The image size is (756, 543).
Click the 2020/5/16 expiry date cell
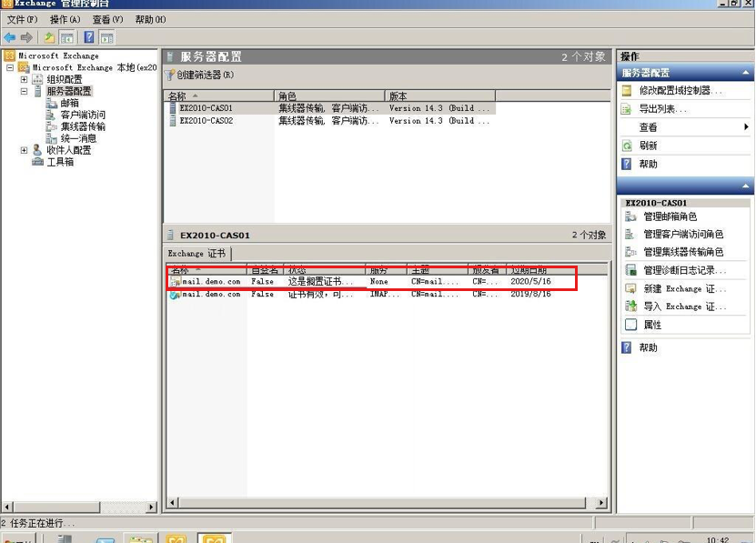530,281
